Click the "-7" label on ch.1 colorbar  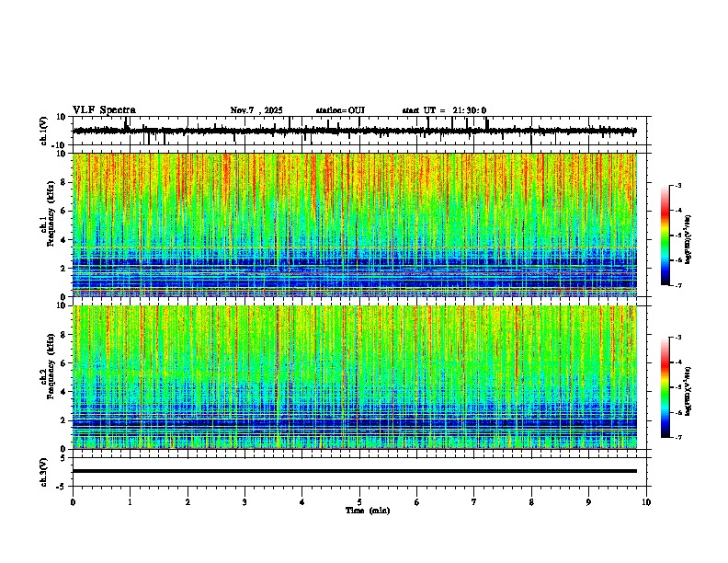coord(678,285)
